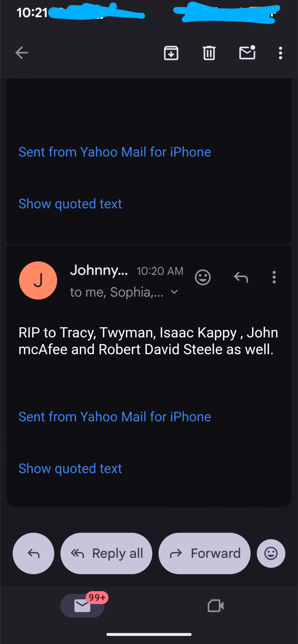Tap the bottom emoji reaction button

[x=271, y=553]
